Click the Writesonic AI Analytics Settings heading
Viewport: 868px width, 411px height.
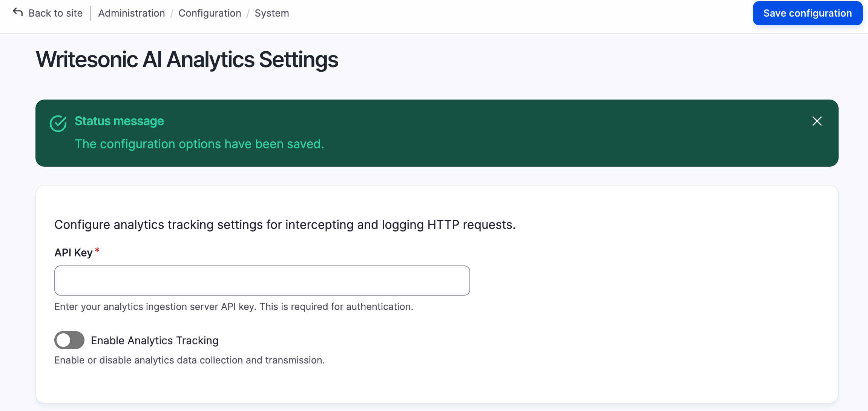pos(187,60)
